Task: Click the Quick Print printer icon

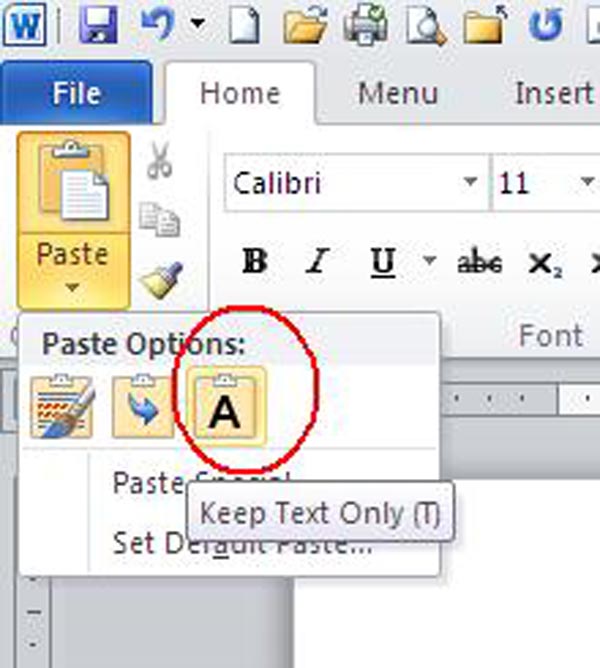Action: click(x=366, y=27)
